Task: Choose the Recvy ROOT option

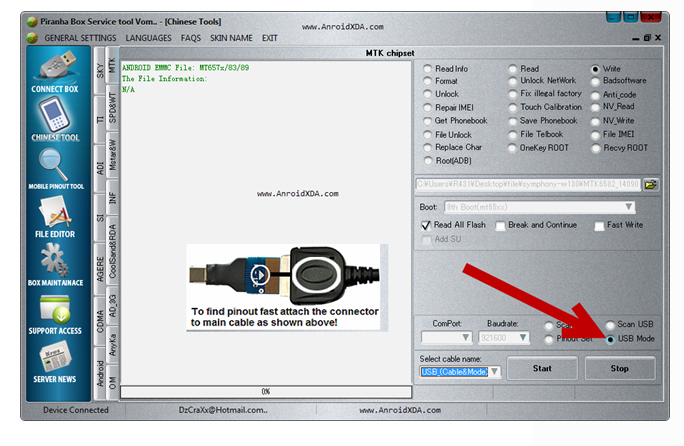Action: point(595,148)
